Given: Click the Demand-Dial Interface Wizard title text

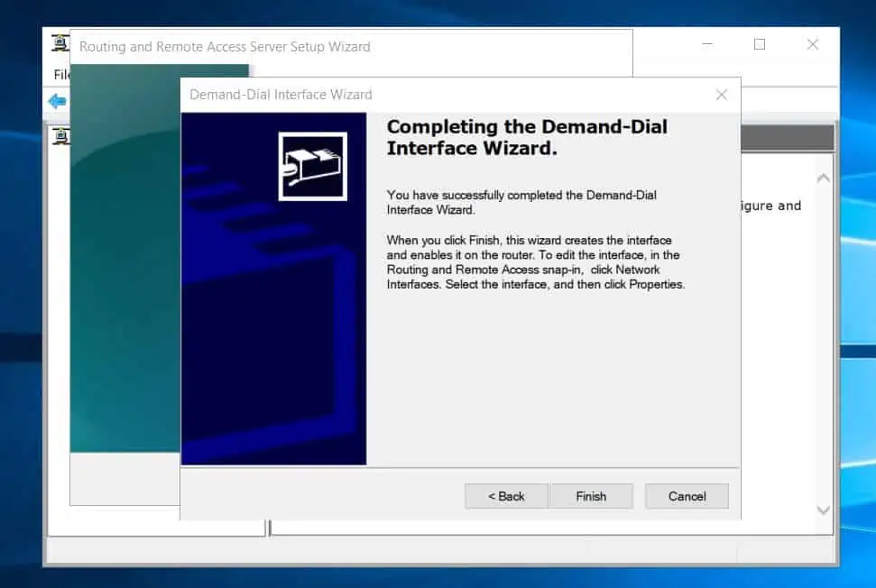Looking at the screenshot, I should pos(281,95).
